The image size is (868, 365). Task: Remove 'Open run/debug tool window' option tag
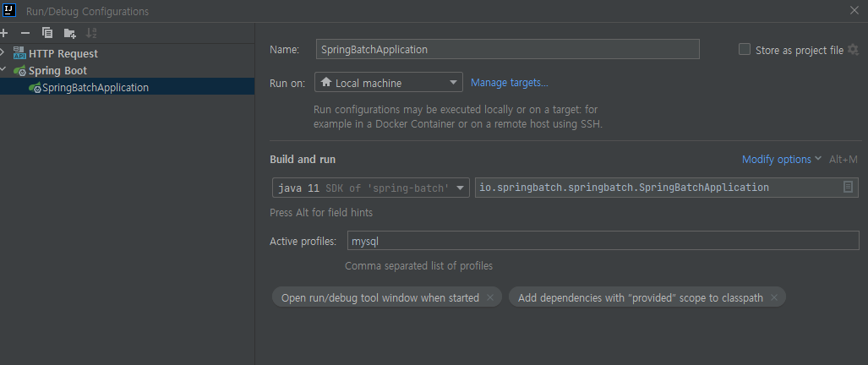tap(490, 297)
